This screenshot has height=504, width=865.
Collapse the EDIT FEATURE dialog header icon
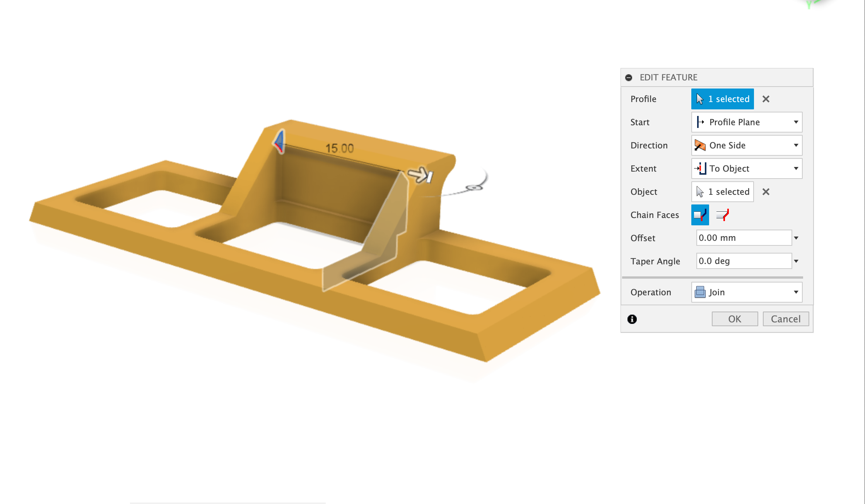click(629, 78)
